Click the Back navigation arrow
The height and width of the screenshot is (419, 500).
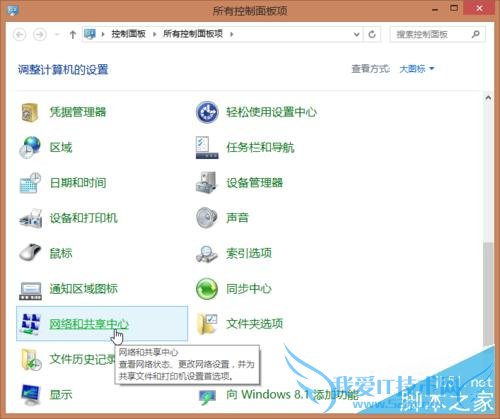pos(20,34)
